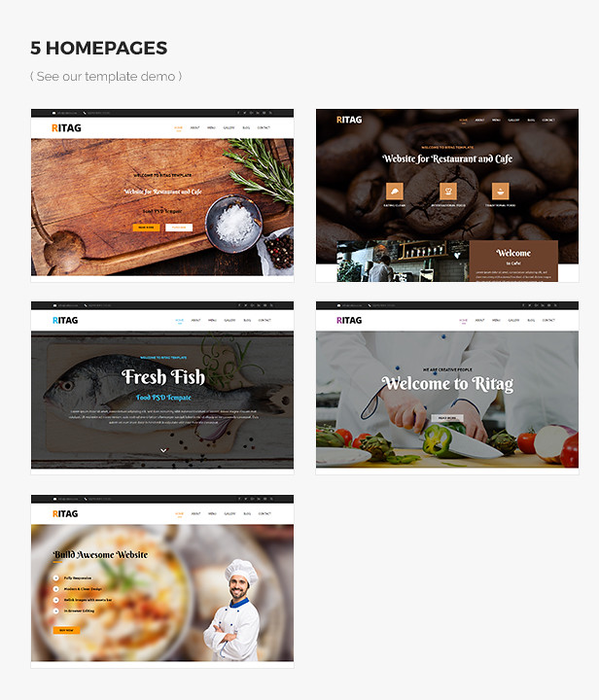Open the Fresh Fish homepage thumbnail

(x=162, y=388)
